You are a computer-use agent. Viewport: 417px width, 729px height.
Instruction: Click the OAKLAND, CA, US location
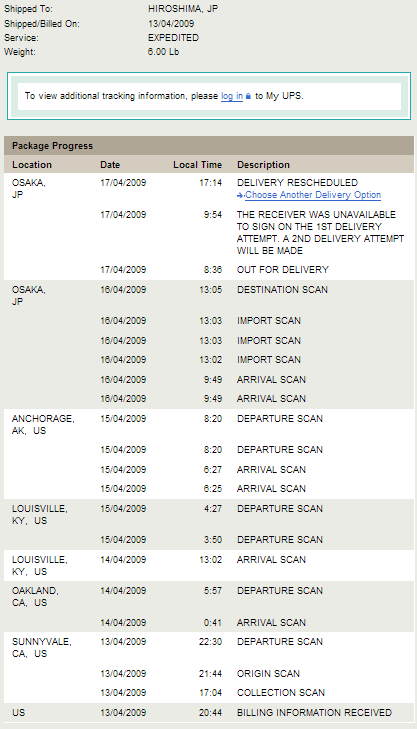[35, 596]
